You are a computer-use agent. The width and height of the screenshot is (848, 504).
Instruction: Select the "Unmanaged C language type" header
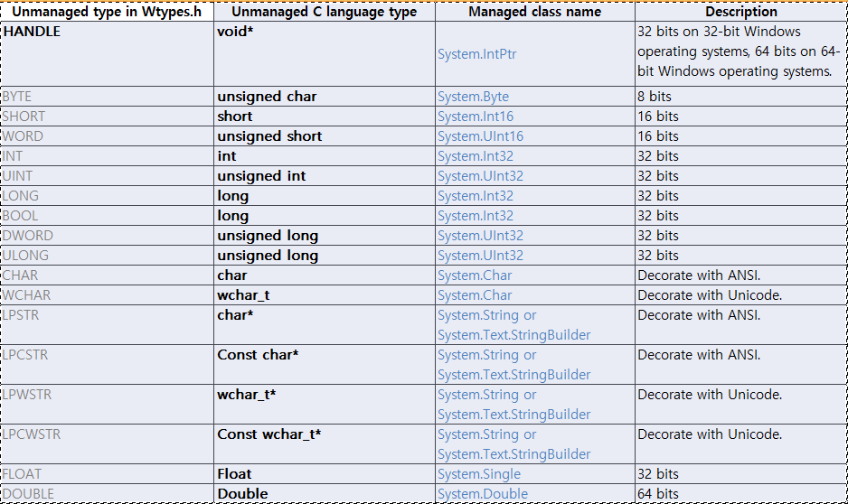point(325,12)
